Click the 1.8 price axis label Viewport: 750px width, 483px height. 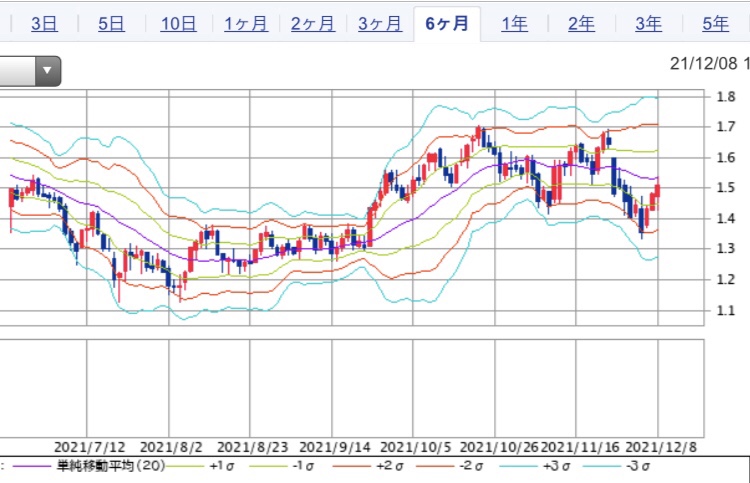[x=726, y=97]
